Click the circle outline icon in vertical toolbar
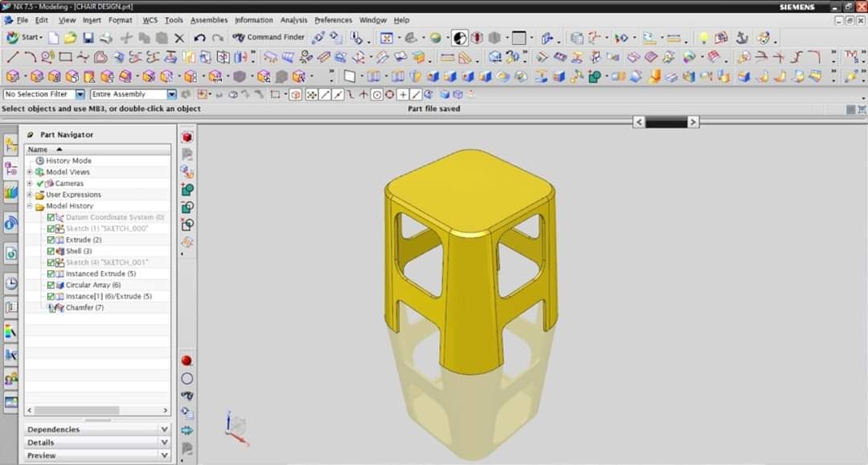The height and width of the screenshot is (465, 868). click(187, 379)
